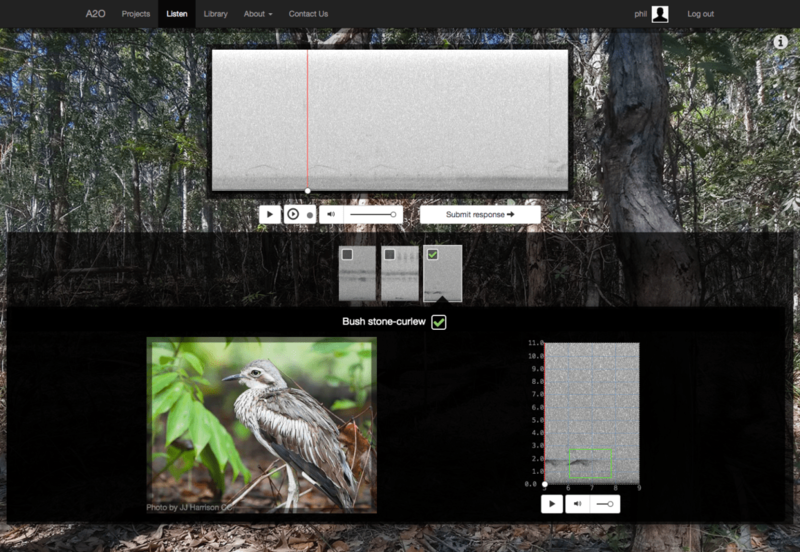The width and height of the screenshot is (800, 552).
Task: Click the A2O brand logo
Action: pos(95,14)
